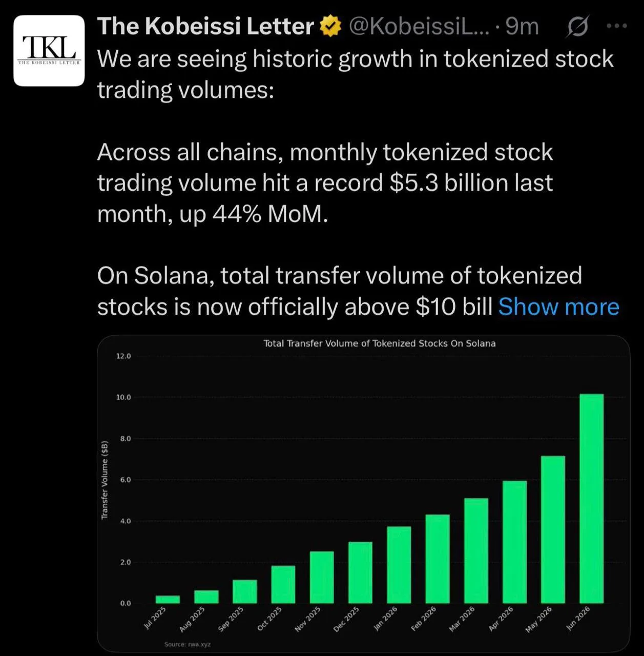Open the Solana transfer volume chart image
This screenshot has height=656, width=644.
click(363, 494)
